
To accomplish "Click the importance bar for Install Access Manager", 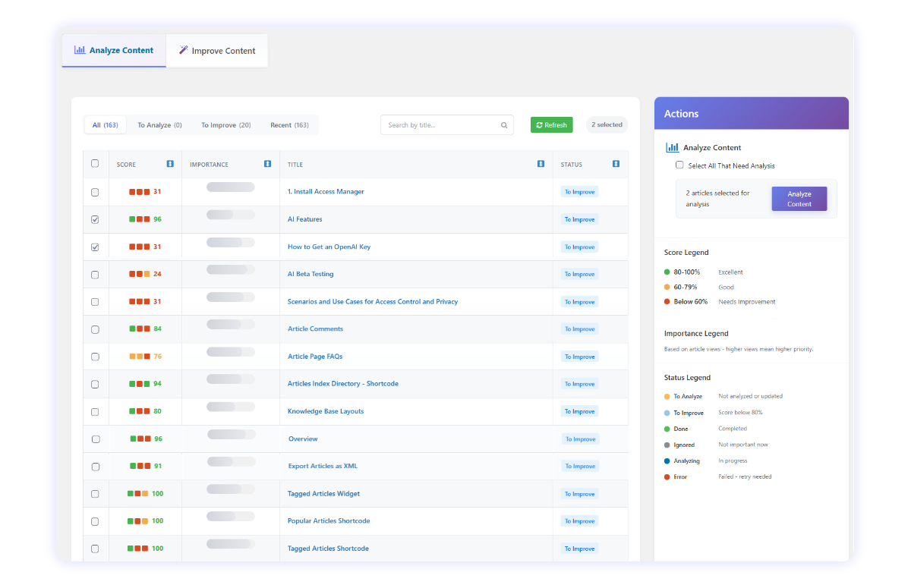I will [x=230, y=187].
